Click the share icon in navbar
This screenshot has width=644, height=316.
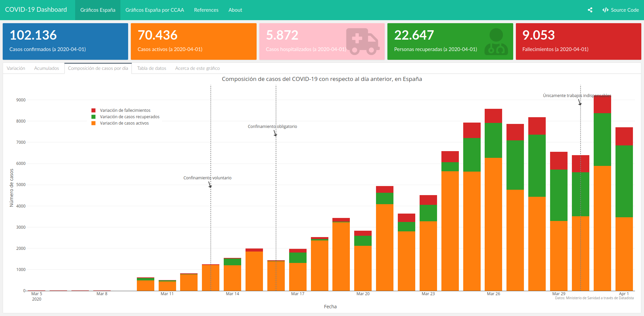coord(590,10)
